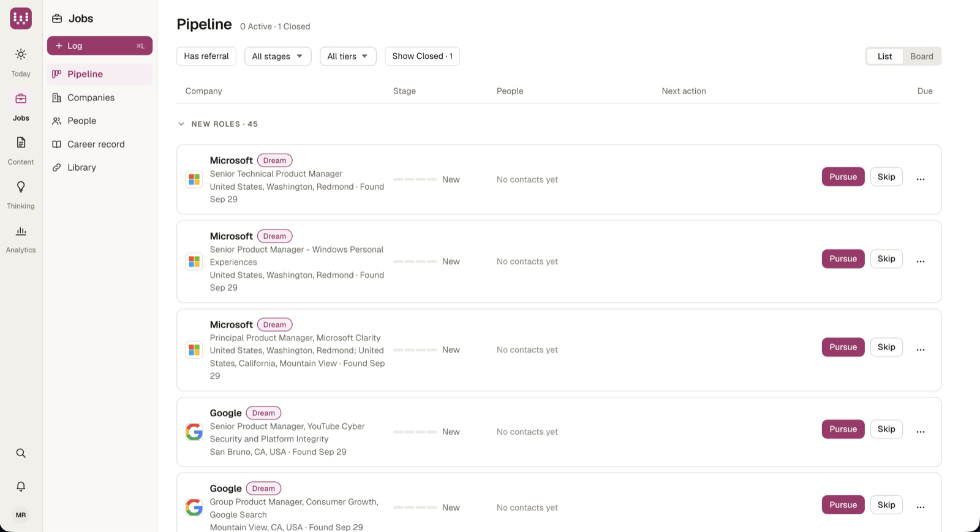Click Microsoft logo on Senior Technical Product Manager row
The height and width of the screenshot is (532, 980).
[x=194, y=179]
